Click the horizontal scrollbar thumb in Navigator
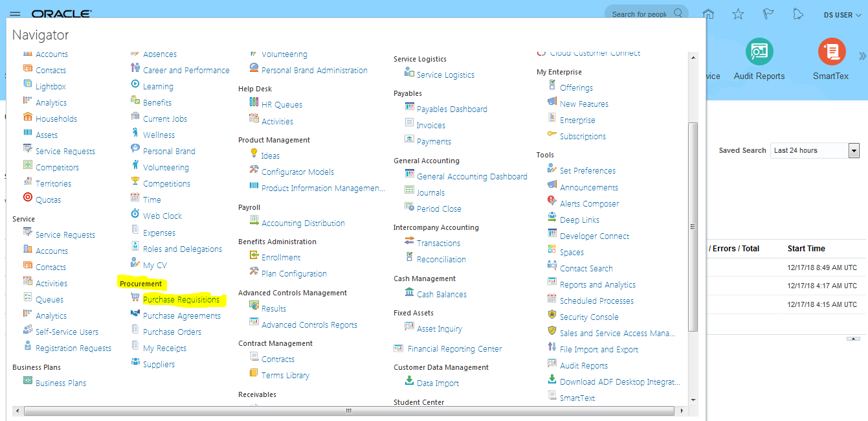 (x=350, y=411)
